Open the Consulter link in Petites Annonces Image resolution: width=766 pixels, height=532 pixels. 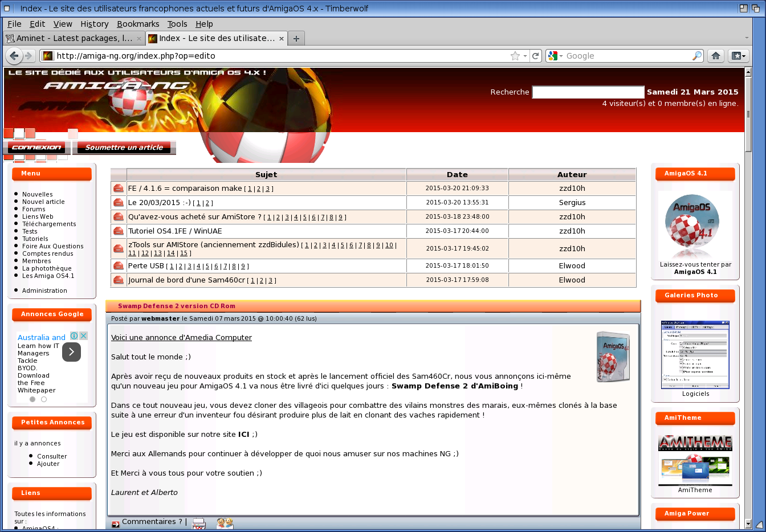click(52, 456)
